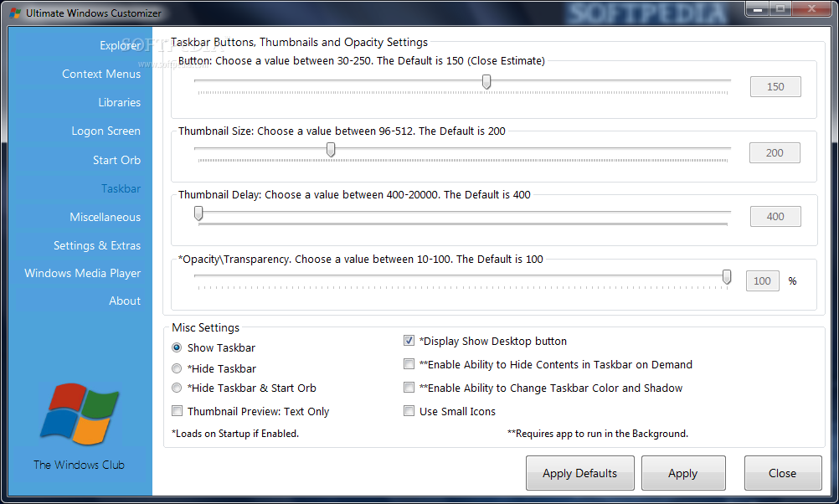Click the Thumbnail Delay field showing 400

[775, 217]
